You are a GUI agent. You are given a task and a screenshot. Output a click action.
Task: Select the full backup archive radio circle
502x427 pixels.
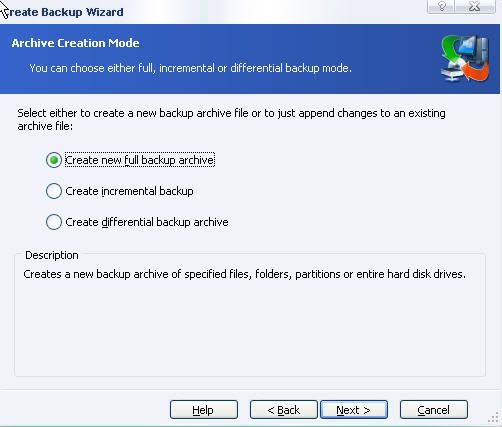click(x=54, y=160)
